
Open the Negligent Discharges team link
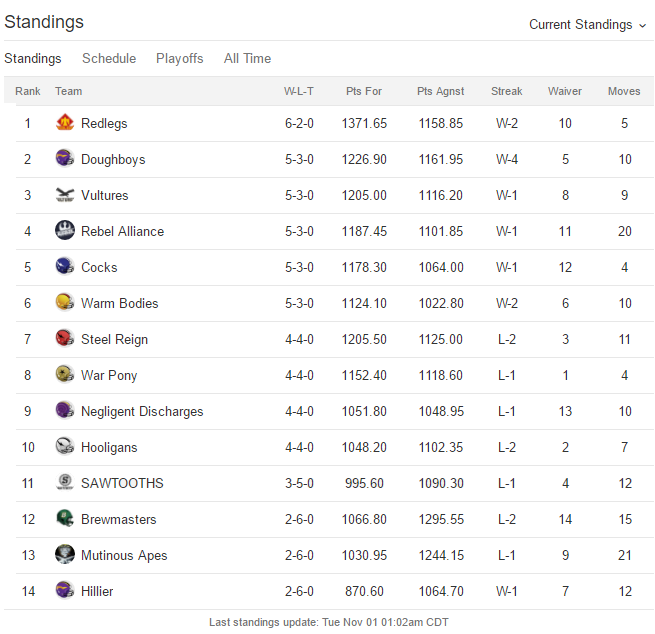(x=142, y=411)
